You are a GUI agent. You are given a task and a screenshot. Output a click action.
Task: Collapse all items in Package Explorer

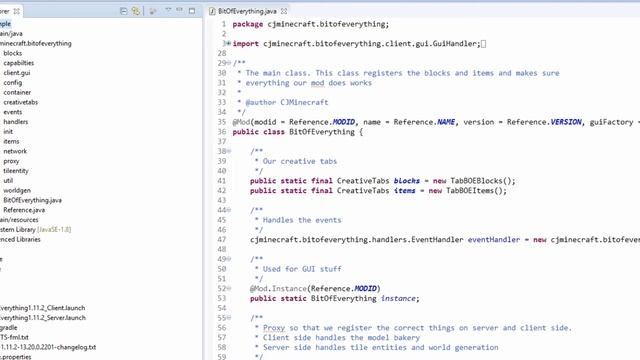(123, 11)
